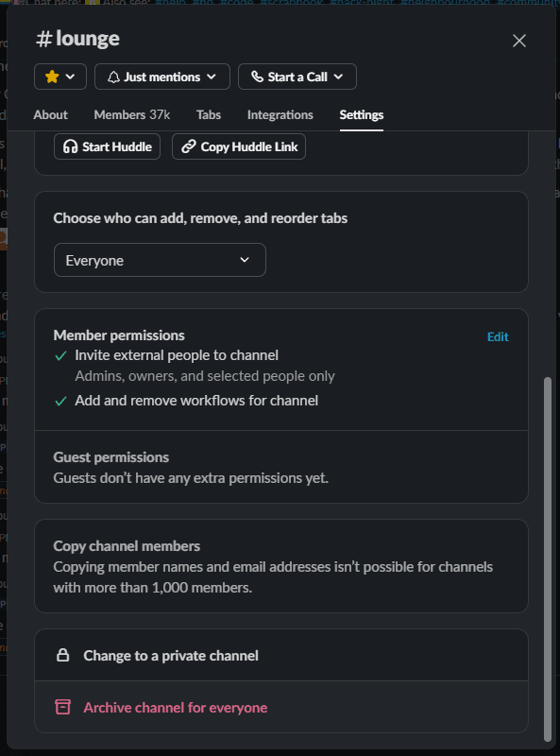Image resolution: width=560 pixels, height=756 pixels.
Task: Click the pink archive box icon
Action: (62, 707)
